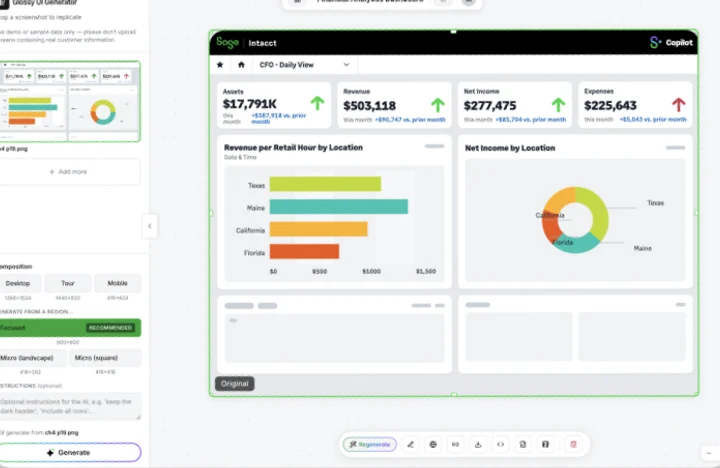Click Revenue per Retail Hour by Location title
This screenshot has width=720, height=468.
pyautogui.click(x=293, y=147)
